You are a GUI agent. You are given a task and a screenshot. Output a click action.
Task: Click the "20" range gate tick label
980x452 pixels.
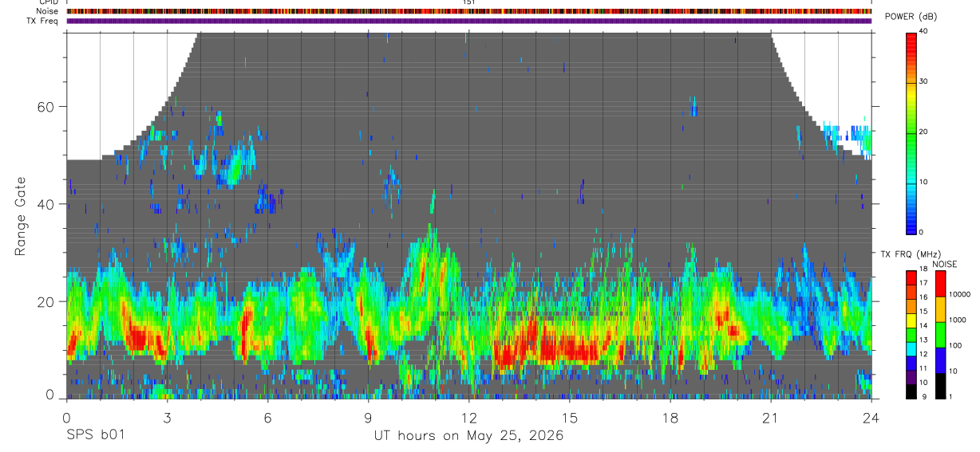[45, 301]
